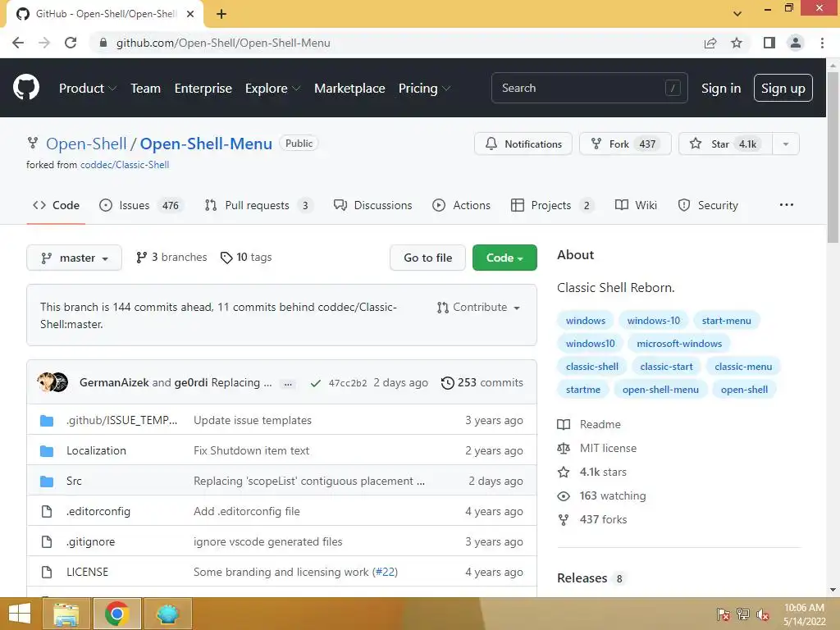840x630 pixels.
Task: View the 10 tags link
Action: (246, 257)
